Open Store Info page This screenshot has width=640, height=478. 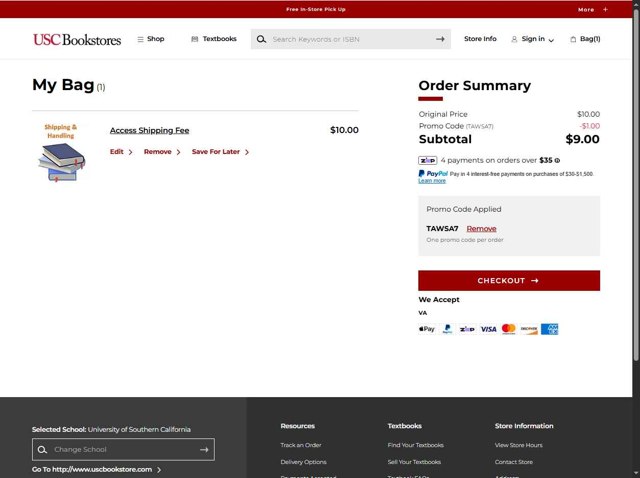point(480,39)
